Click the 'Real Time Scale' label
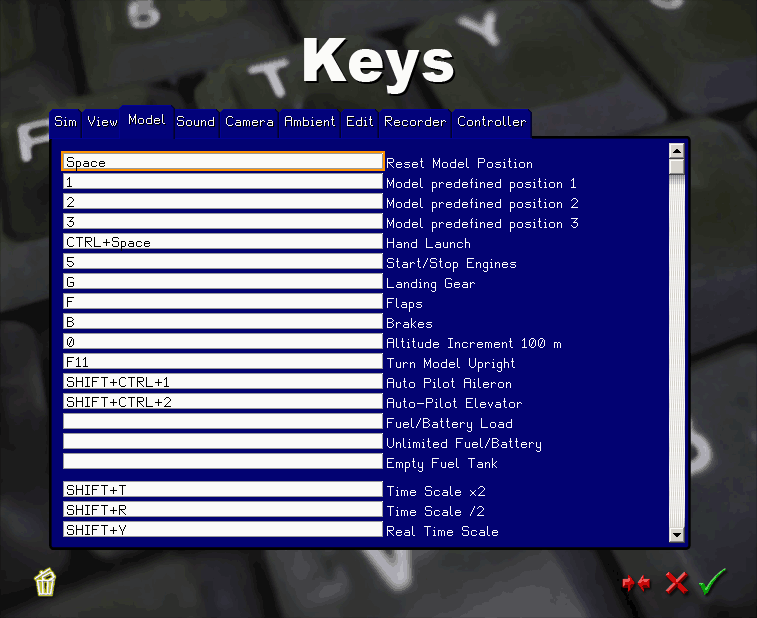 pos(442,532)
